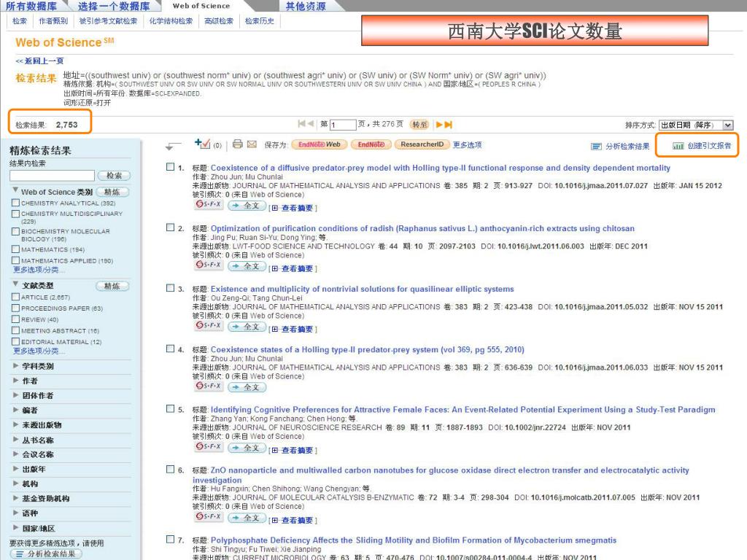Screen dimensions: 747x560
Task: Jump to the last results page arrow
Action: coord(449,125)
